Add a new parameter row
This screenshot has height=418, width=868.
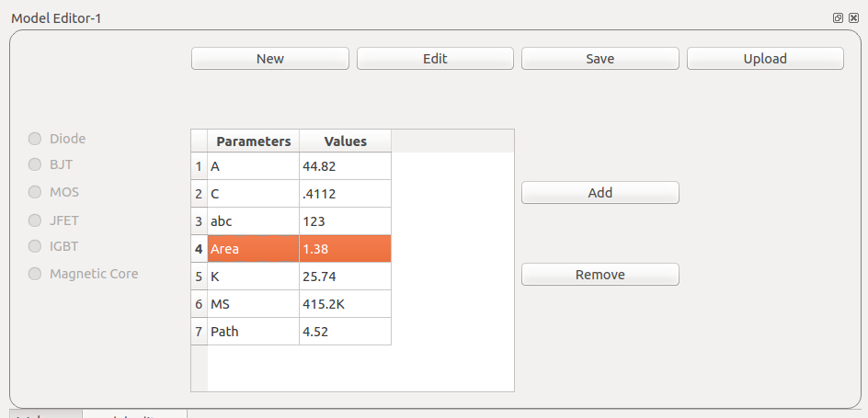[x=600, y=192]
